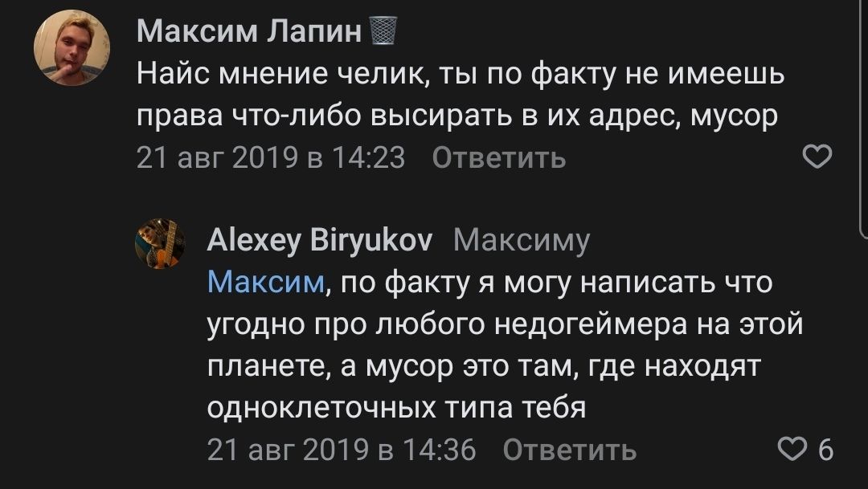Open the profile name Максим Лапин

pos(249,33)
